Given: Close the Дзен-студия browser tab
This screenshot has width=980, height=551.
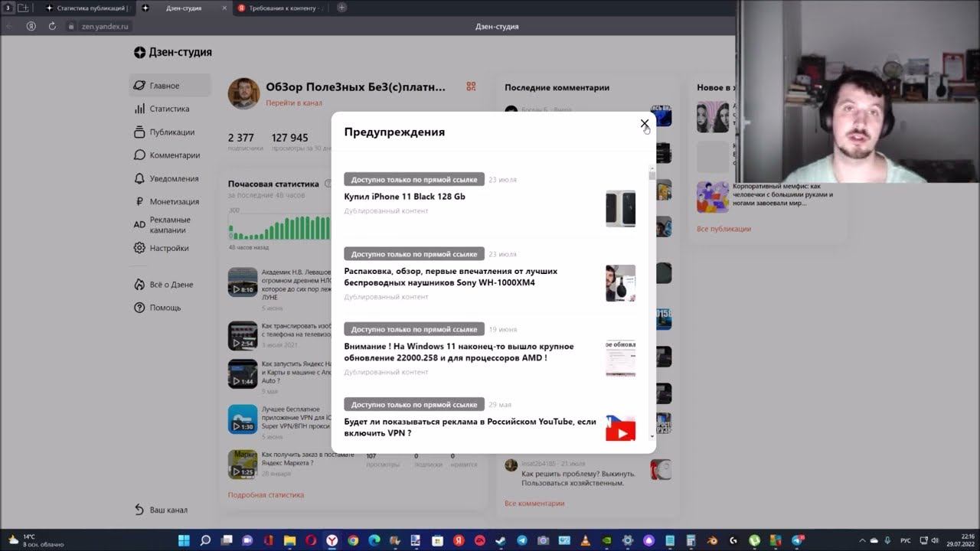Looking at the screenshot, I should point(224,8).
